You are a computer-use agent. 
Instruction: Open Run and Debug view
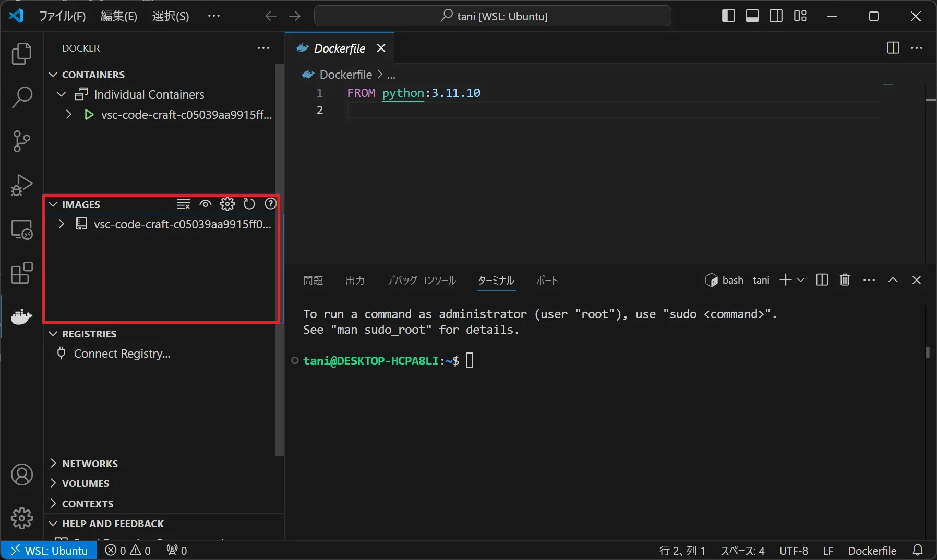pos(21,185)
